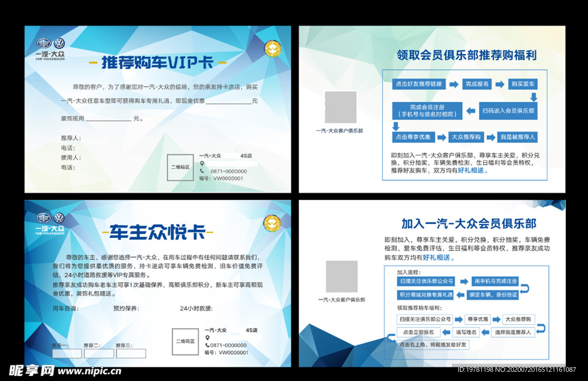The height and width of the screenshot is (381, 588).
Task: Click the location pin icon on the VIP card
Action: click(202, 163)
